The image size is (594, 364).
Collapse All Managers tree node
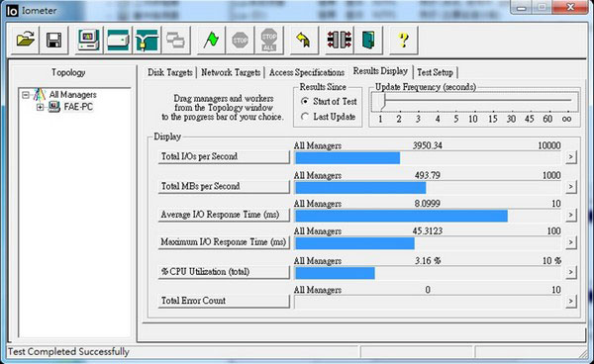(x=26, y=95)
